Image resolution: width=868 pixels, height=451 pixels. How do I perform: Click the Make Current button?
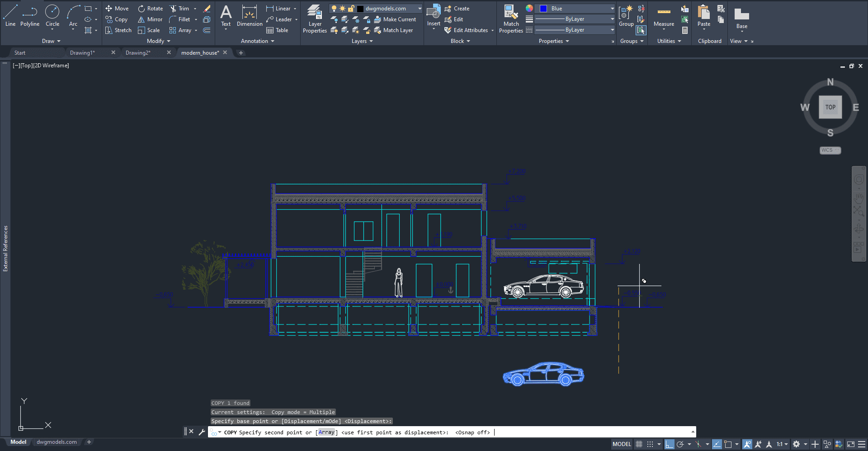tap(395, 19)
